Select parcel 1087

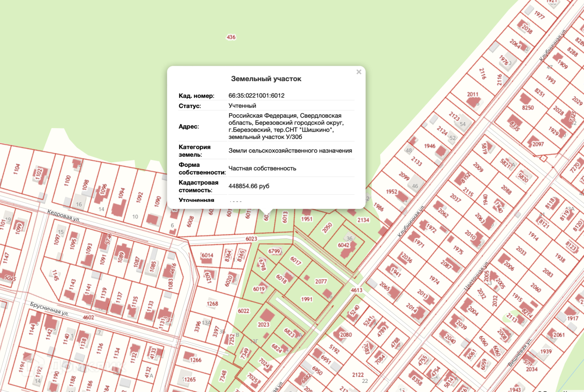(137, 262)
